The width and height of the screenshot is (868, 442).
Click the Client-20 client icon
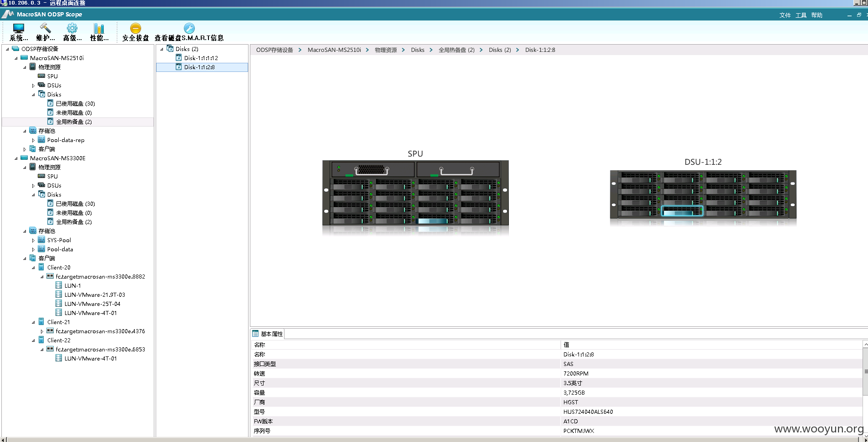41,267
